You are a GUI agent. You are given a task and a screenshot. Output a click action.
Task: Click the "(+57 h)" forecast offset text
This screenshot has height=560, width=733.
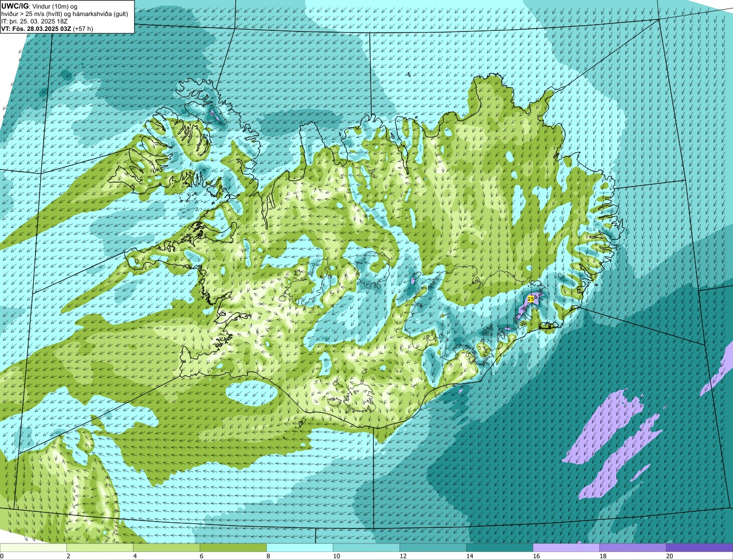tap(83, 28)
